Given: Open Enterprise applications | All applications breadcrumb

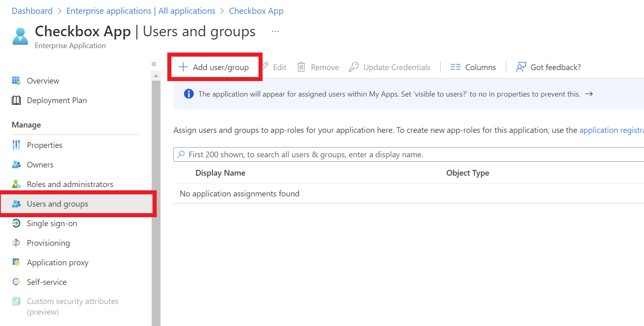Looking at the screenshot, I should tap(141, 11).
